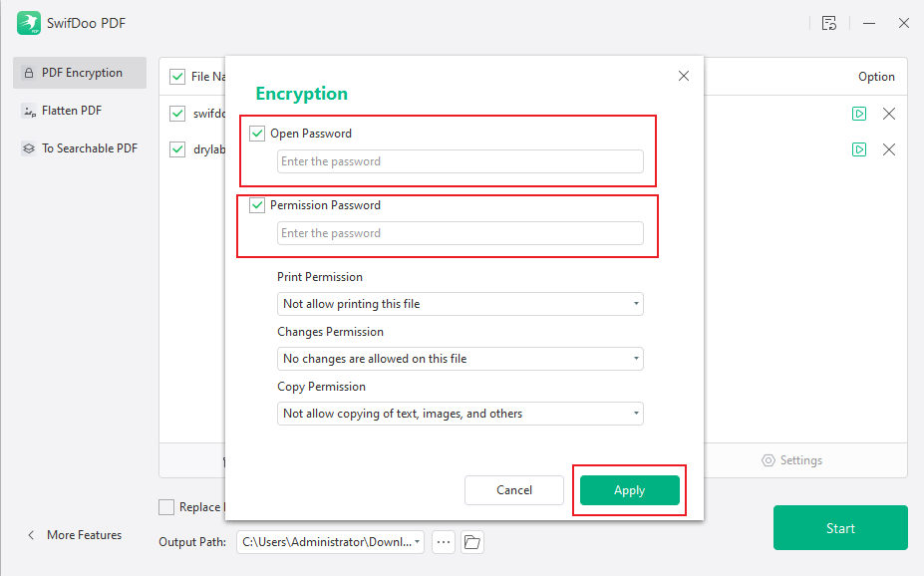Click the run icon beside drylab file
Image resolution: width=924 pixels, height=576 pixels.
[859, 149]
